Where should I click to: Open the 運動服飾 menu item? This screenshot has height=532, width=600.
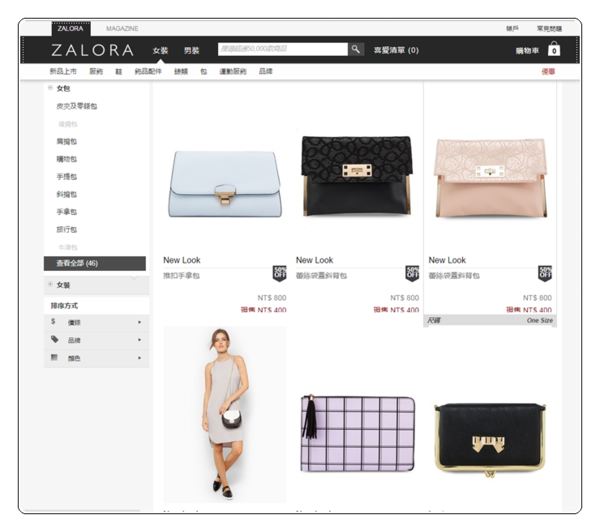(x=233, y=71)
